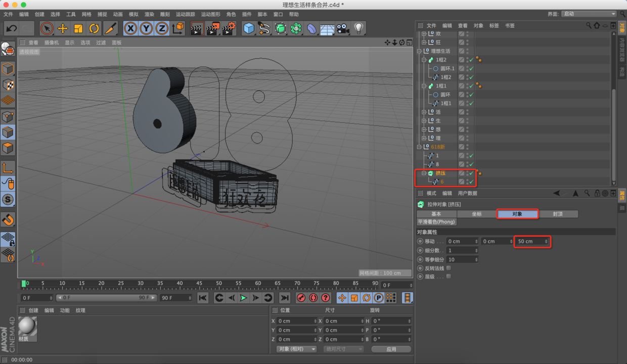Toggle the Y axis lock
Viewport: 627px width, 364px height.
(146, 28)
